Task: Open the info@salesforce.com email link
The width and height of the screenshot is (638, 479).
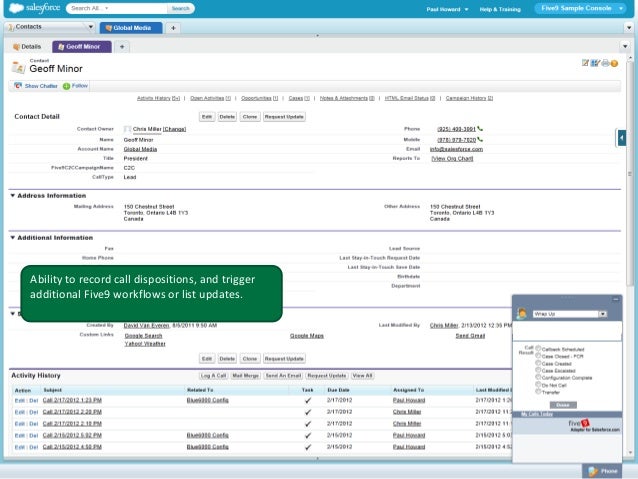Action: point(456,149)
